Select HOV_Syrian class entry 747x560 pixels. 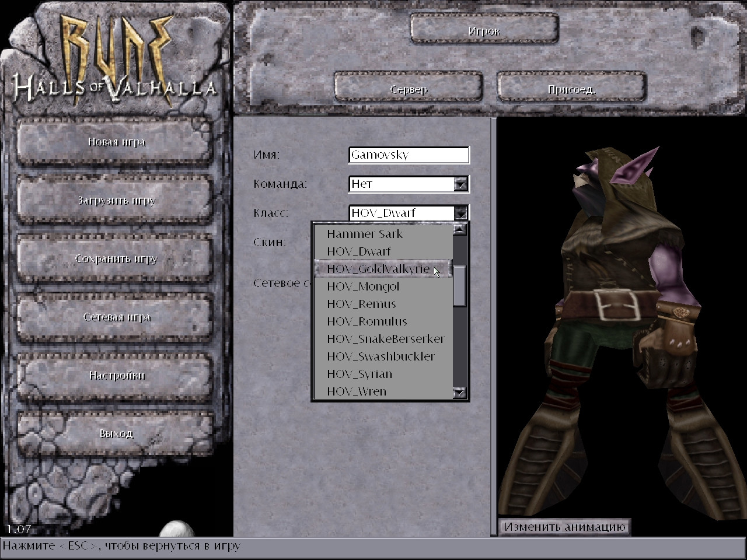(383, 374)
